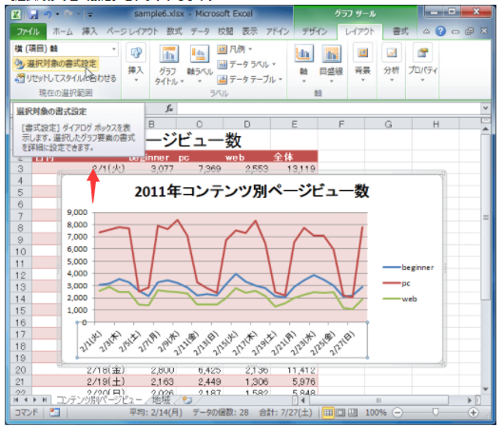
Task: Click inside the formula bar input
Action: tap(328, 108)
